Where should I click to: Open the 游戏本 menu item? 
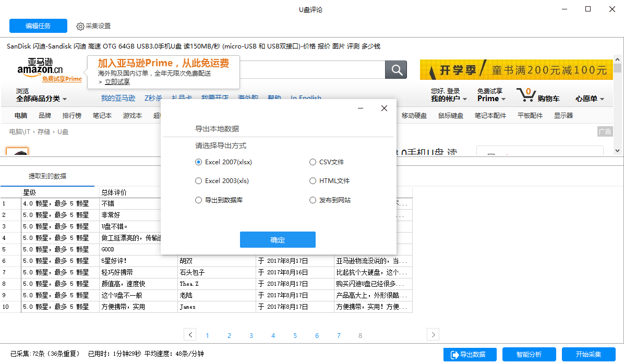point(133,116)
